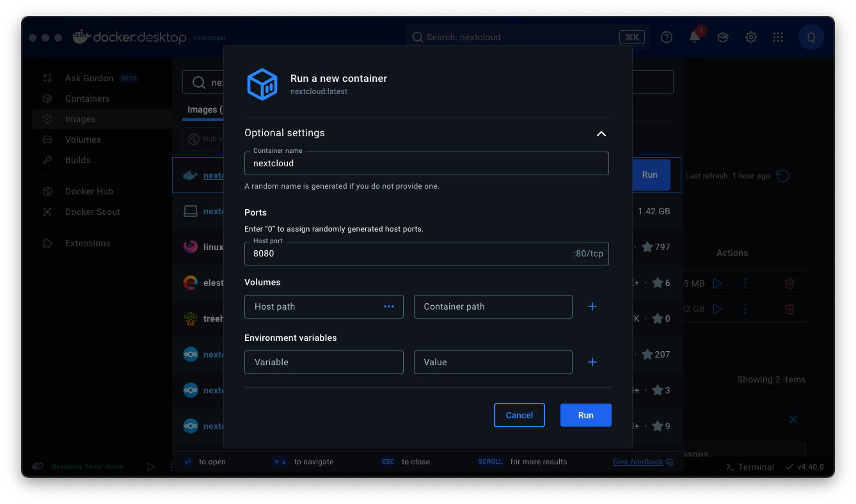Run the container from the dialog
The width and height of the screenshot is (856, 504).
[x=585, y=415]
